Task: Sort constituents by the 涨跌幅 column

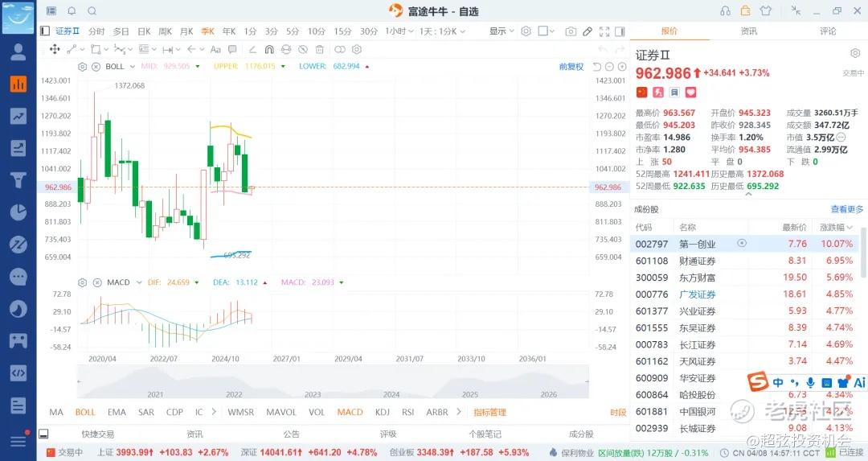Action: [x=836, y=227]
